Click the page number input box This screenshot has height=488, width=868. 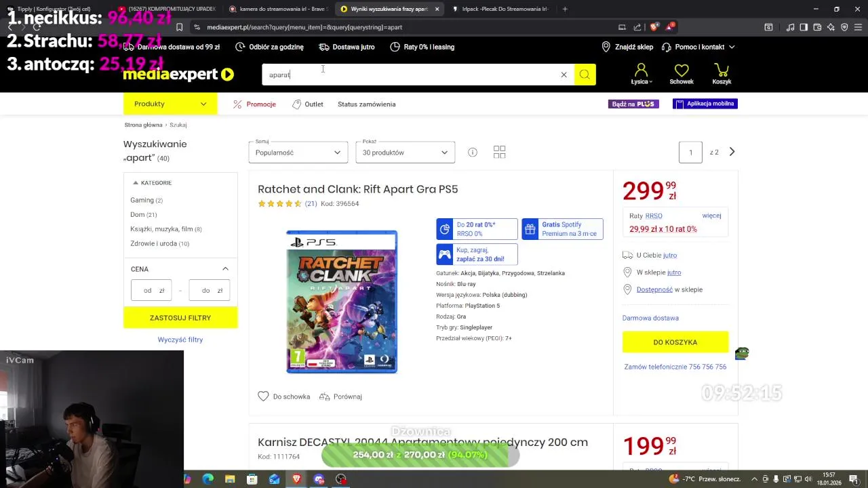coord(690,152)
